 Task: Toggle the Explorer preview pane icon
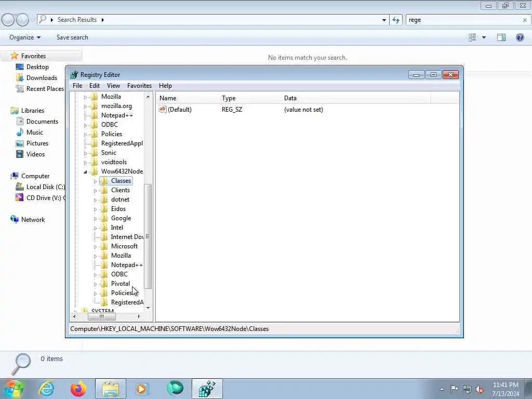click(x=501, y=37)
